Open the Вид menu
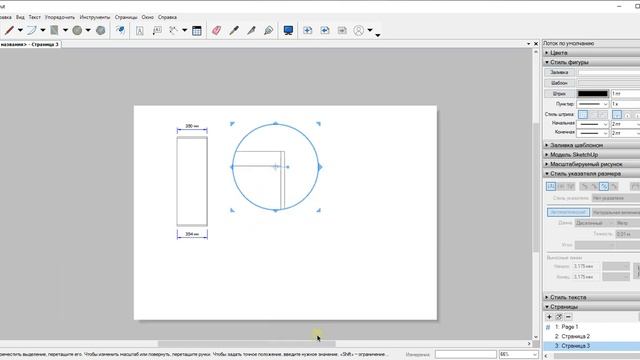Viewport: 640px width, 360px height. 20,17
